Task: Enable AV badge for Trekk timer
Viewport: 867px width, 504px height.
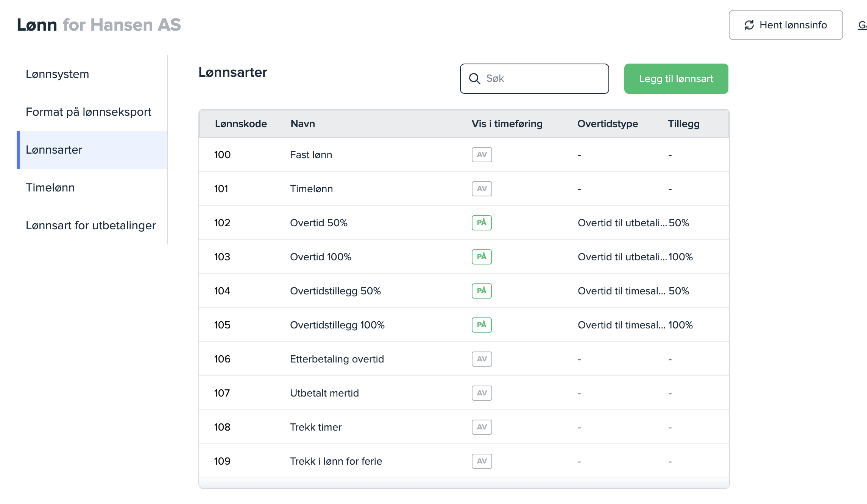Action: pyautogui.click(x=482, y=427)
